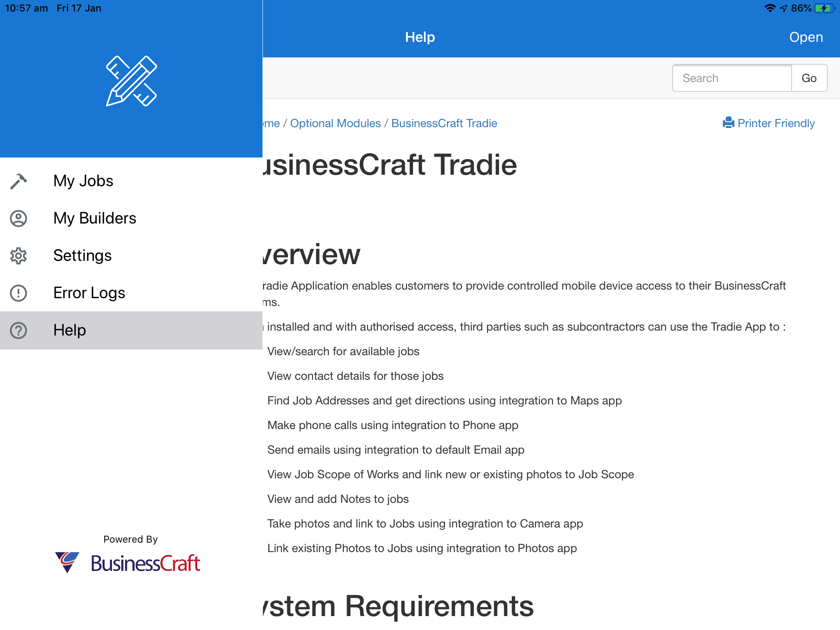This screenshot has width=840, height=630.
Task: Follow the Optional Modules breadcrumb link
Action: coord(336,123)
